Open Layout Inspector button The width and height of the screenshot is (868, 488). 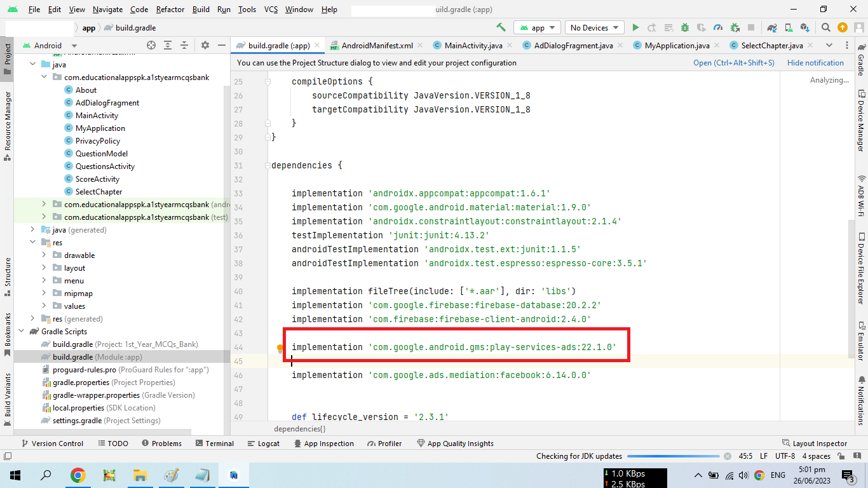[814, 444]
